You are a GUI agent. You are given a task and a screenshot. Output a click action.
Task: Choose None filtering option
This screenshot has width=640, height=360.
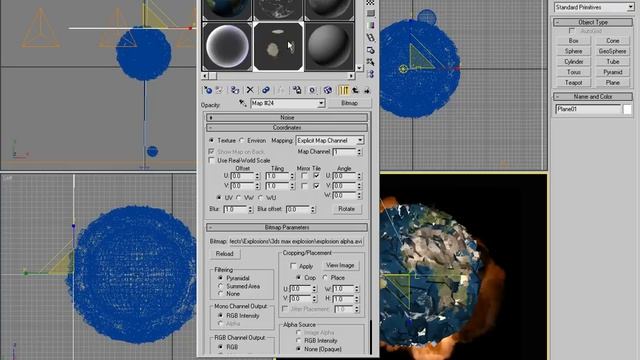coord(221,293)
